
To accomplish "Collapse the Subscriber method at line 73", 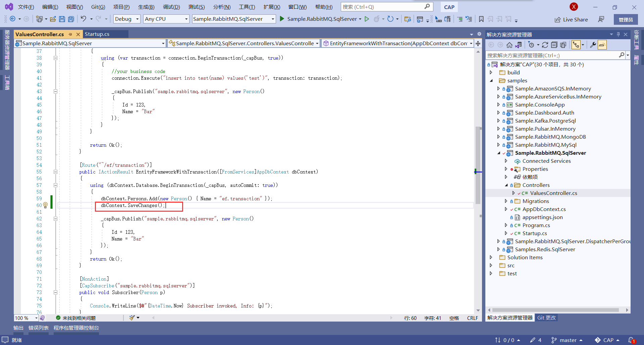I will [x=56, y=292].
